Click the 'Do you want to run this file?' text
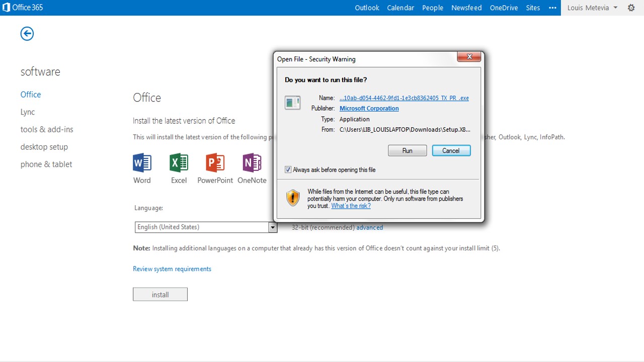This screenshot has height=362, width=644. click(326, 80)
